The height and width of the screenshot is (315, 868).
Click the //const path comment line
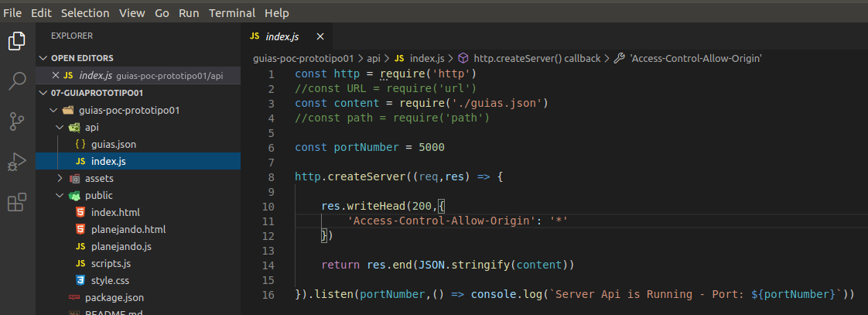(x=392, y=118)
